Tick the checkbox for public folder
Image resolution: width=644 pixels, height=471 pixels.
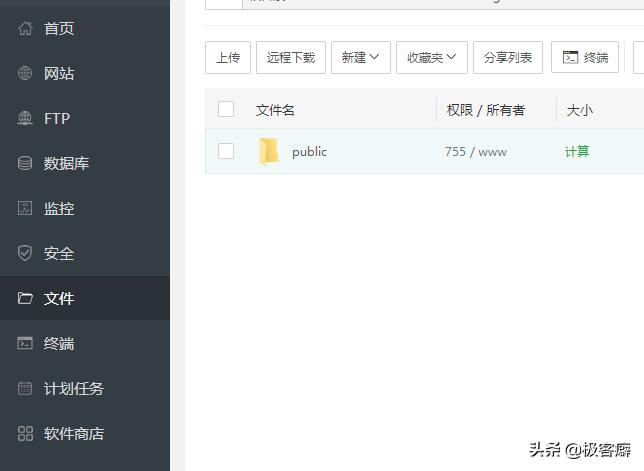226,151
